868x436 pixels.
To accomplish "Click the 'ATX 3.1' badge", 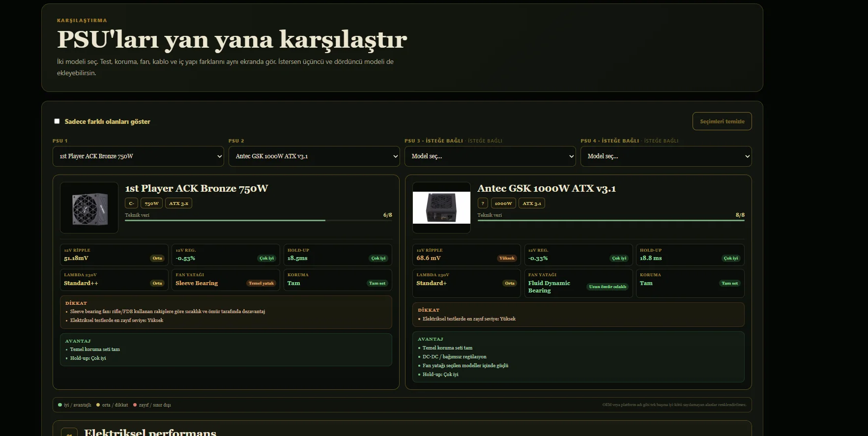I will 532,203.
